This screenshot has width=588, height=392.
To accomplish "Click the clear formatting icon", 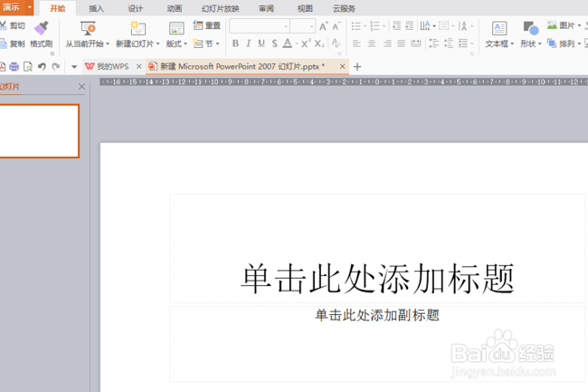I will pyautogui.click(x=336, y=43).
